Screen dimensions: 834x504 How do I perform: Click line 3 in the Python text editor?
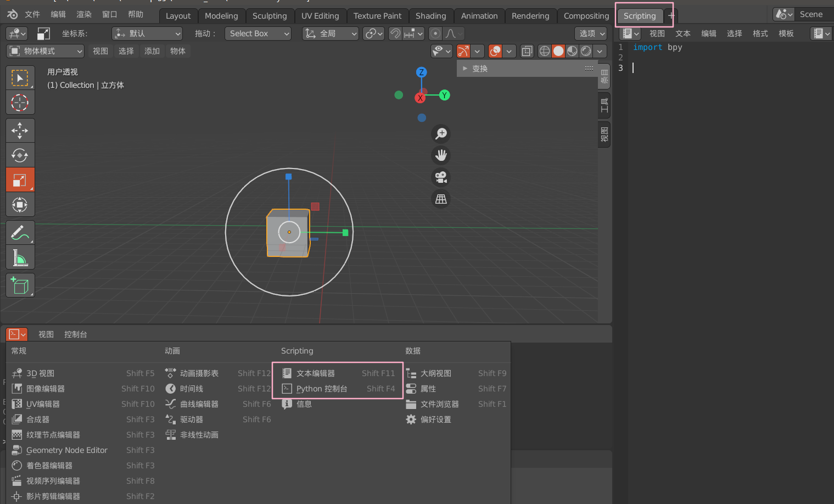(659, 68)
